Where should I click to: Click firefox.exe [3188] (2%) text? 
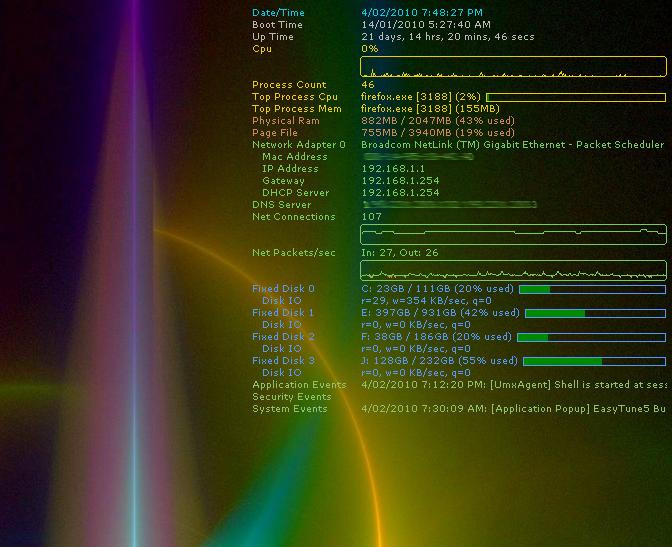coord(421,97)
